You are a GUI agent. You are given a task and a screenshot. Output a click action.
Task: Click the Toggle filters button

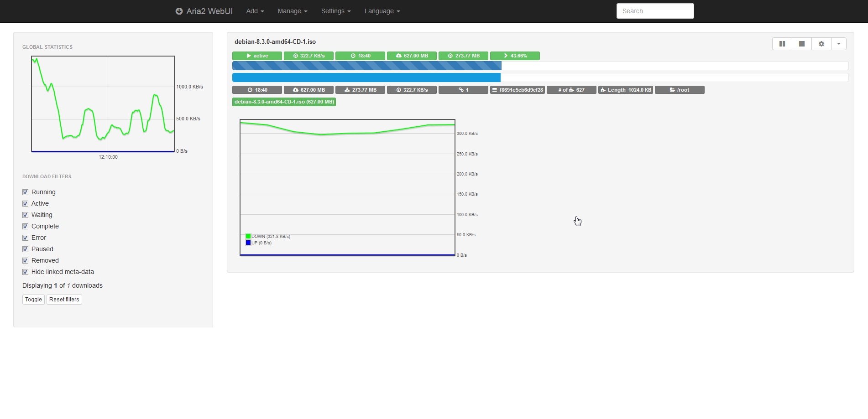[33, 300]
